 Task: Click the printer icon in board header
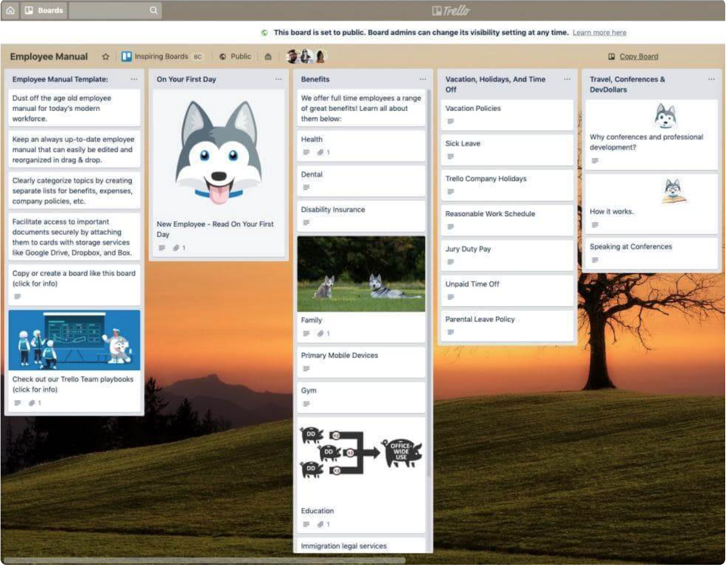coord(268,56)
